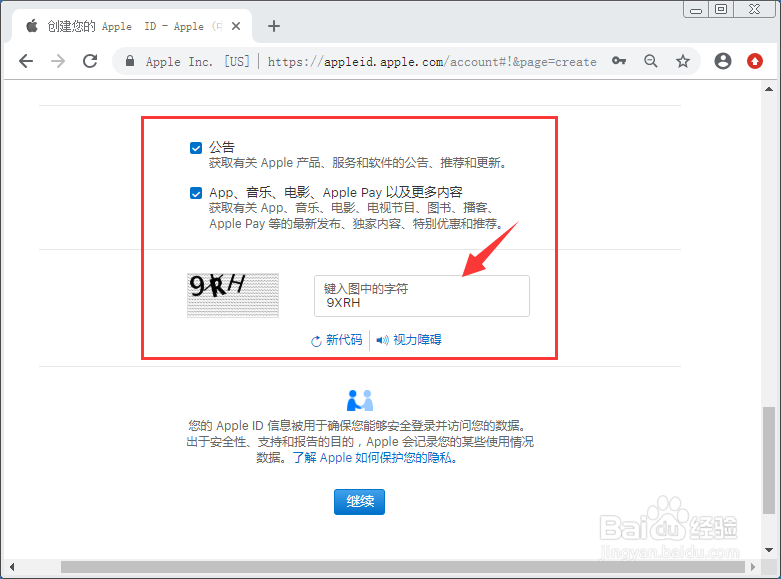Click the padlock security icon

tap(130, 61)
